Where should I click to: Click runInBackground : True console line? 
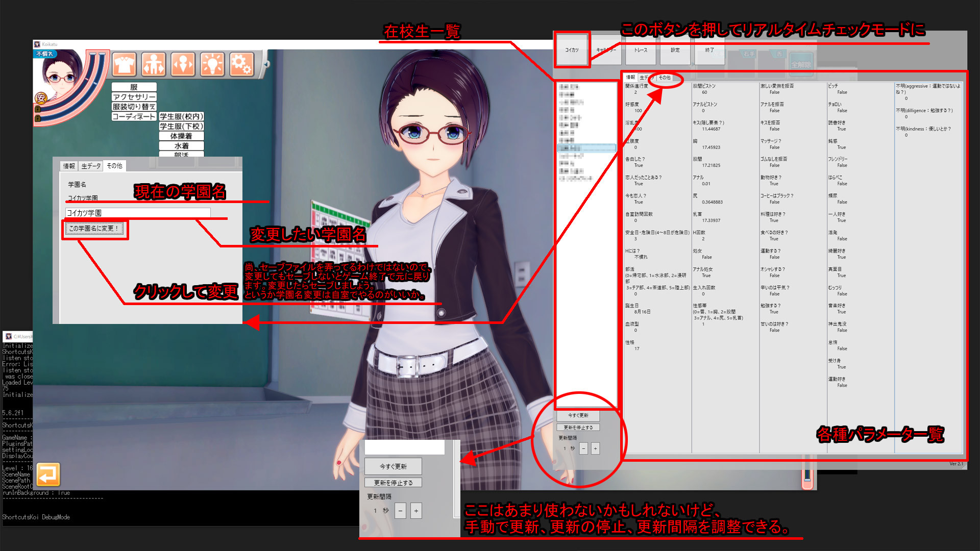point(36,493)
